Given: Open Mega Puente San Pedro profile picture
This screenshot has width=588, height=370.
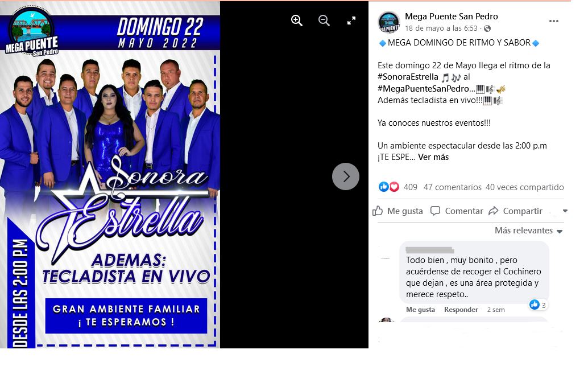Looking at the screenshot, I should pyautogui.click(x=389, y=22).
